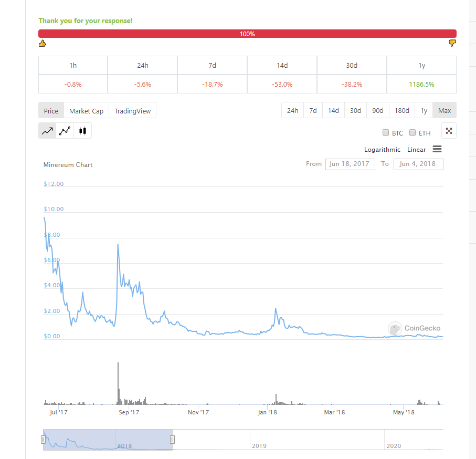The image size is (476, 459).
Task: Open the To date field
Action: [x=418, y=164]
